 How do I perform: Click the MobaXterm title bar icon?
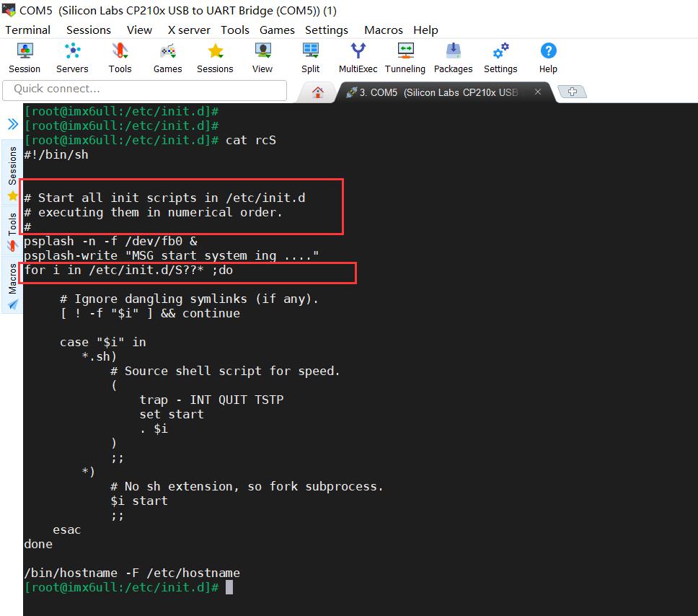coord(9,9)
